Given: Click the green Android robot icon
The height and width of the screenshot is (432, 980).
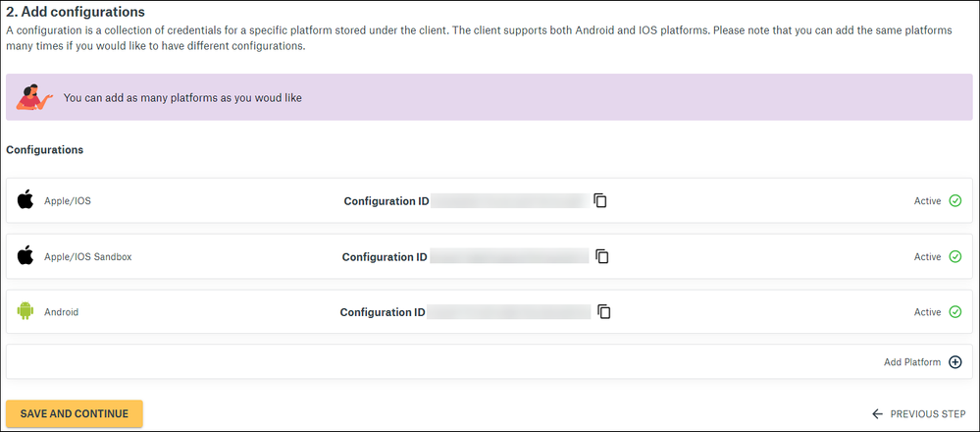Looking at the screenshot, I should point(25,310).
